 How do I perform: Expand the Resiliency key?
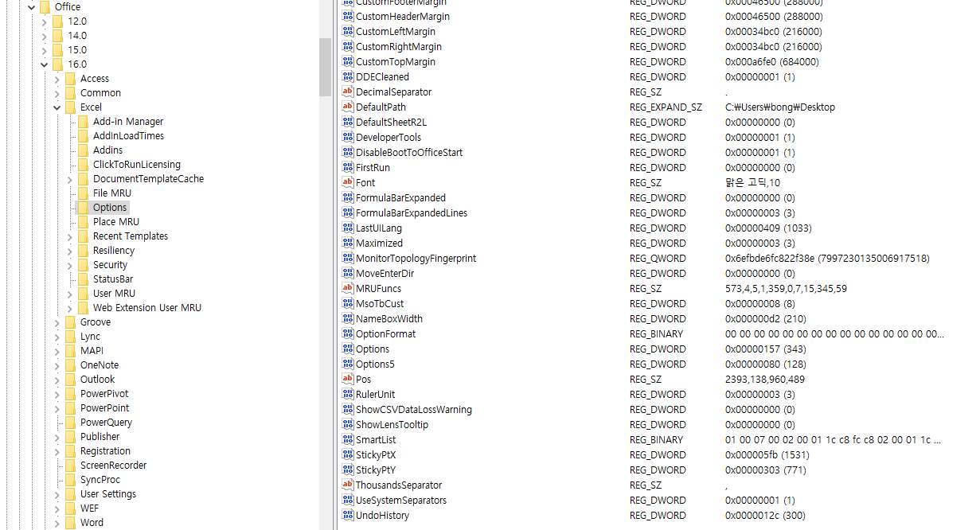coord(69,251)
